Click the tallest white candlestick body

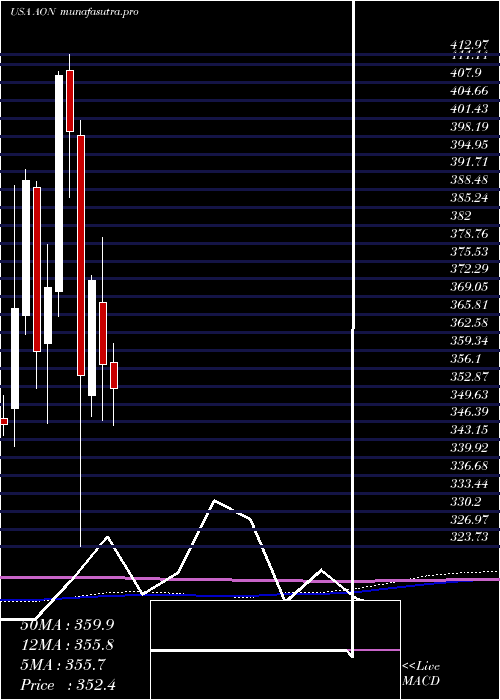(x=59, y=183)
